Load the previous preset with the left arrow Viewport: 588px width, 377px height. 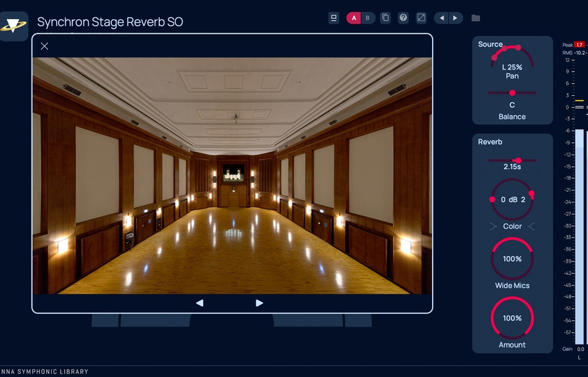click(x=441, y=18)
